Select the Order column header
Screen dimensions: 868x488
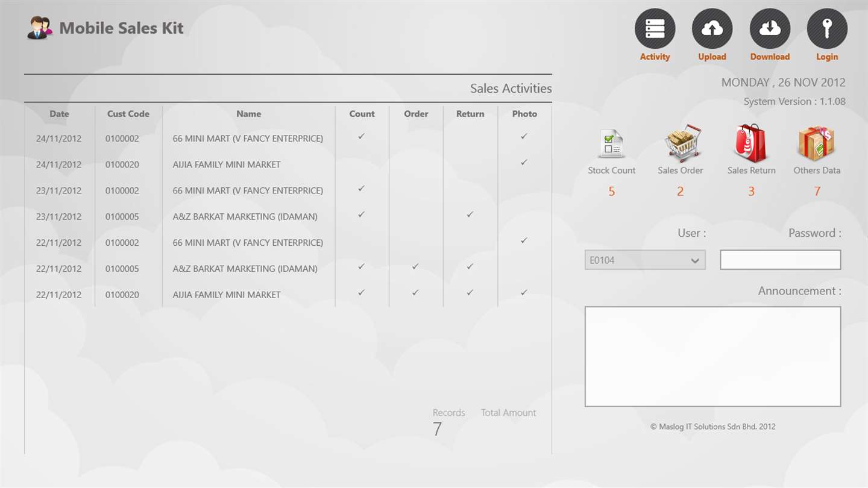click(416, 113)
